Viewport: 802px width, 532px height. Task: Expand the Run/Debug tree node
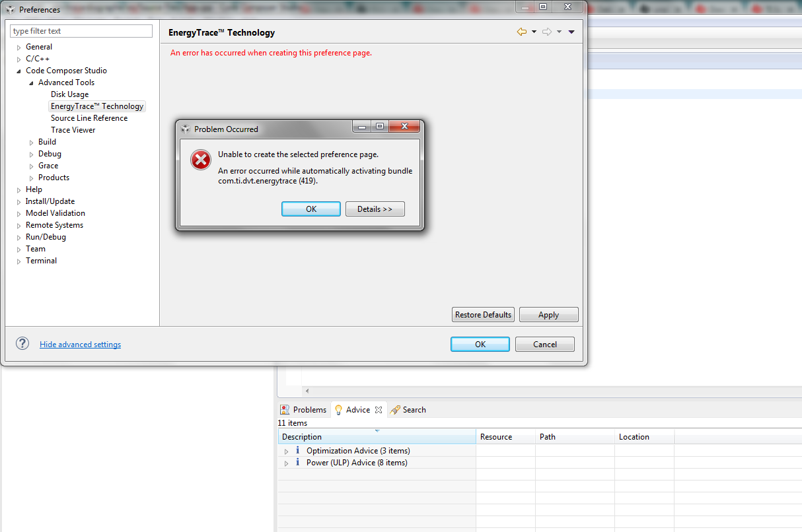point(19,238)
